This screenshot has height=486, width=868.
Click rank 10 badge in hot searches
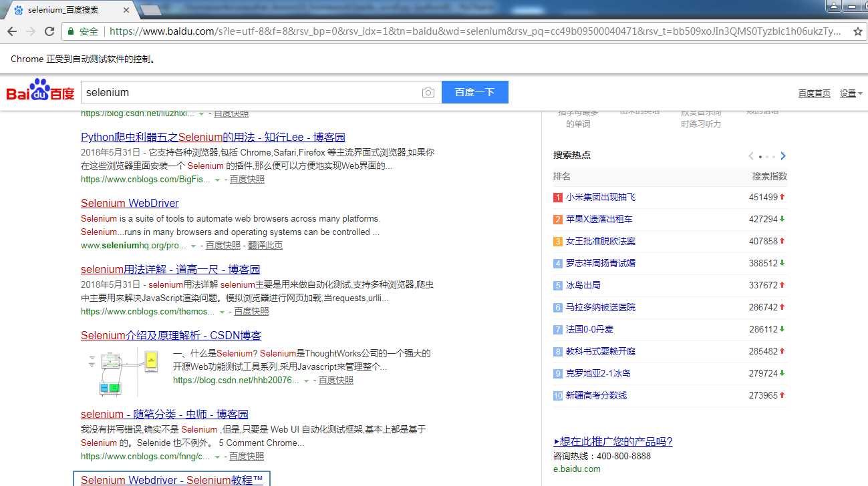point(558,395)
